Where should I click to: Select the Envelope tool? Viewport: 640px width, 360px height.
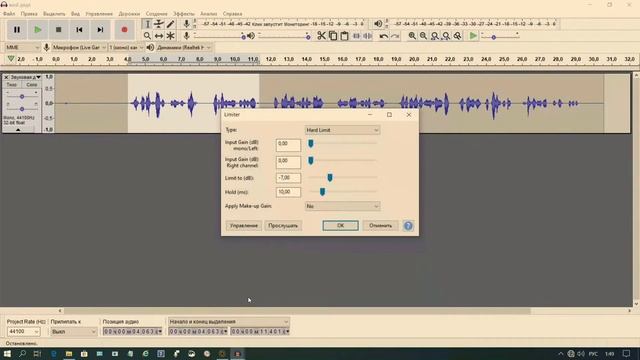pos(159,24)
